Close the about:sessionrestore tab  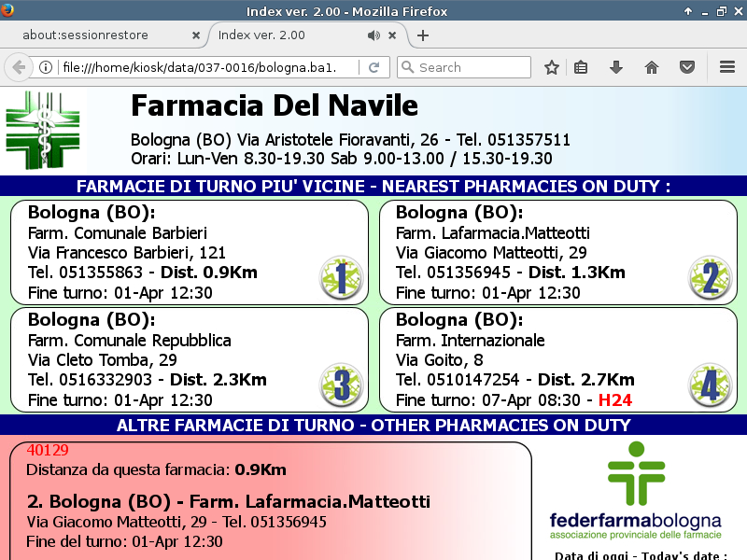196,35
